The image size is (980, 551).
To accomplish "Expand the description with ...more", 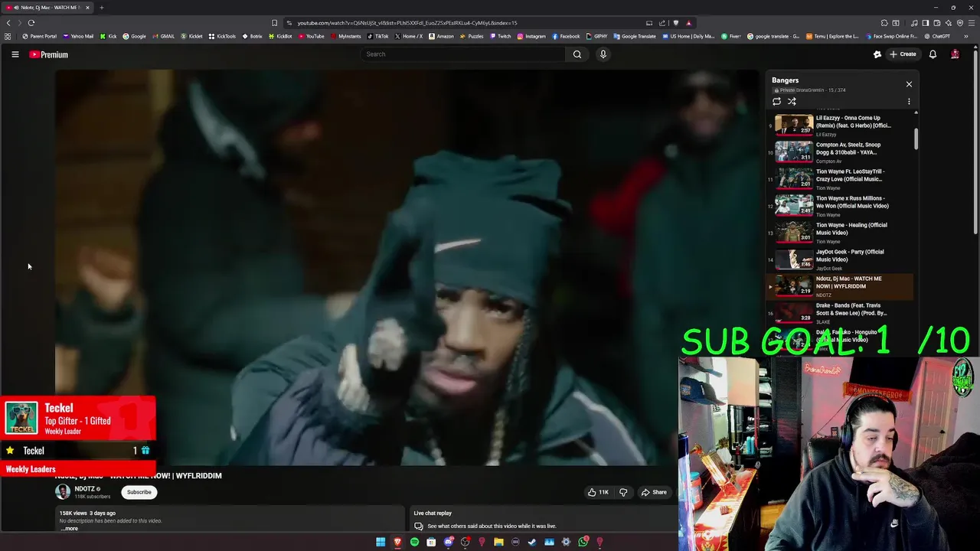I will tap(70, 528).
